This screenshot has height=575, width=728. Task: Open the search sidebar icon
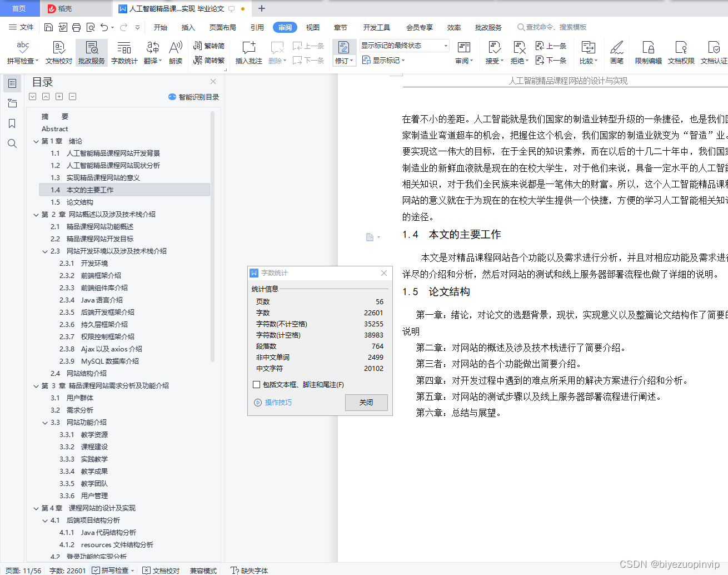[x=12, y=143]
